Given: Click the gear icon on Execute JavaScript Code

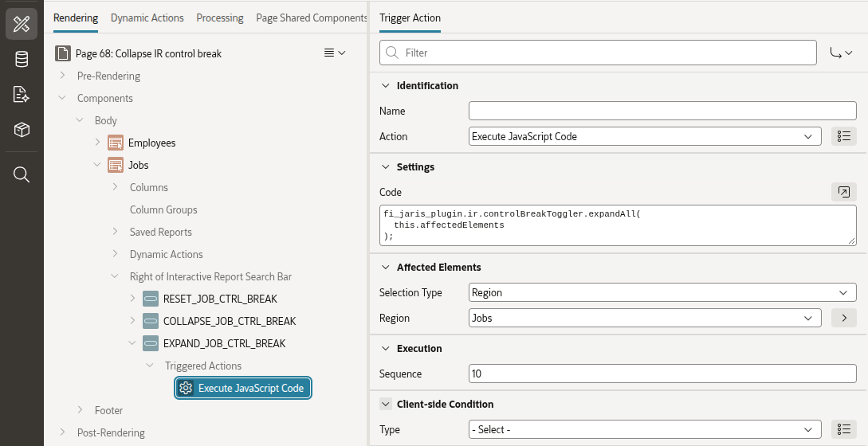Looking at the screenshot, I should pos(186,388).
